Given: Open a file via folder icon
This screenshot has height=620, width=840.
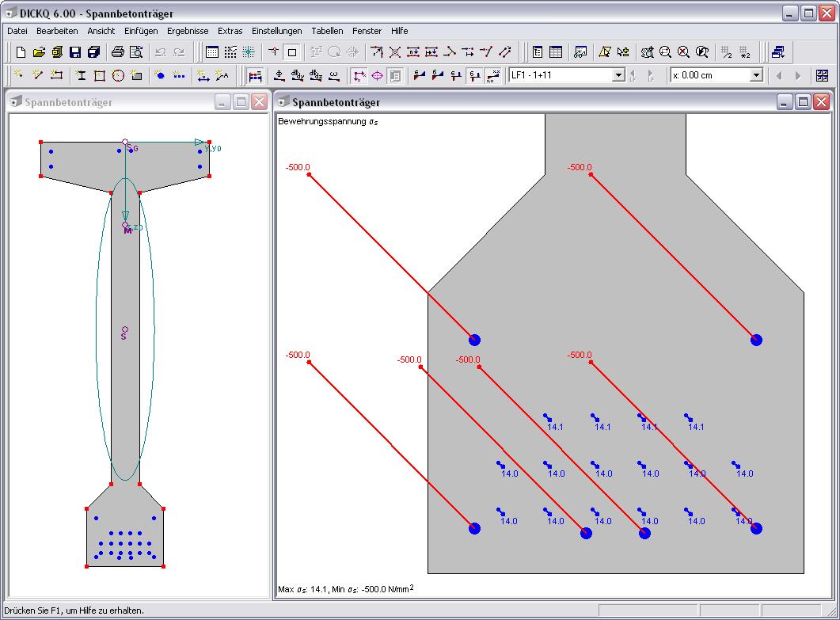Looking at the screenshot, I should click(39, 52).
